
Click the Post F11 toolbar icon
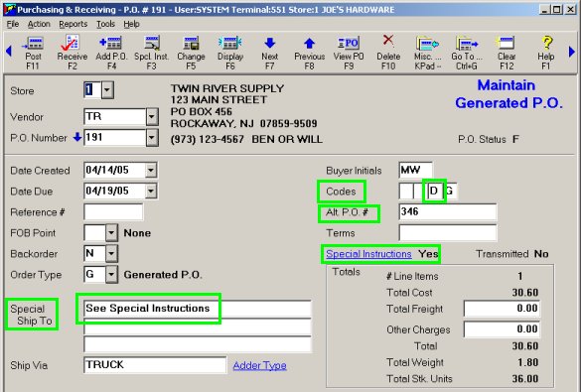pos(33,53)
